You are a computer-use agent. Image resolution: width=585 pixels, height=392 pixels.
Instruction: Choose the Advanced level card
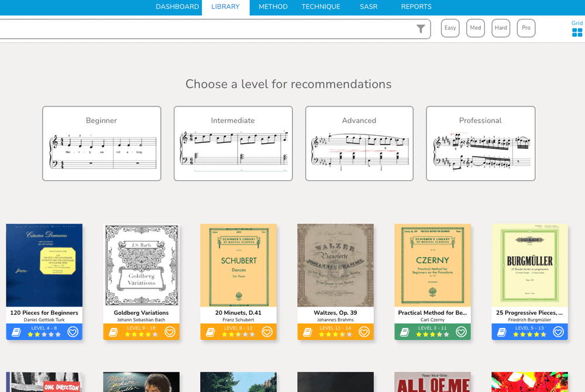click(359, 143)
